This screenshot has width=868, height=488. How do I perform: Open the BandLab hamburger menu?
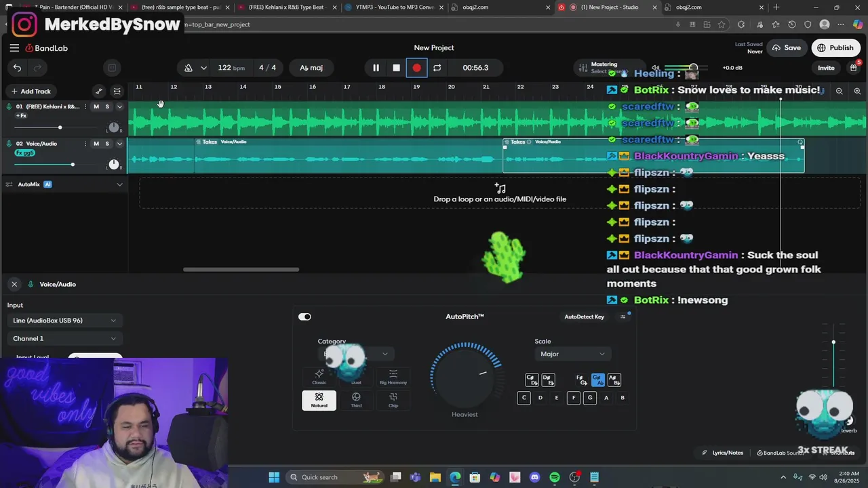click(14, 48)
